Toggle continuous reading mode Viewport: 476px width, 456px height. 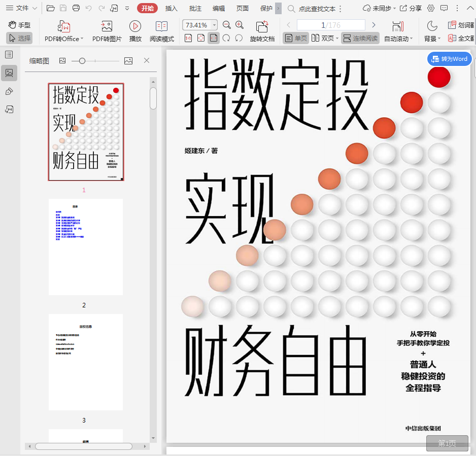pyautogui.click(x=360, y=38)
